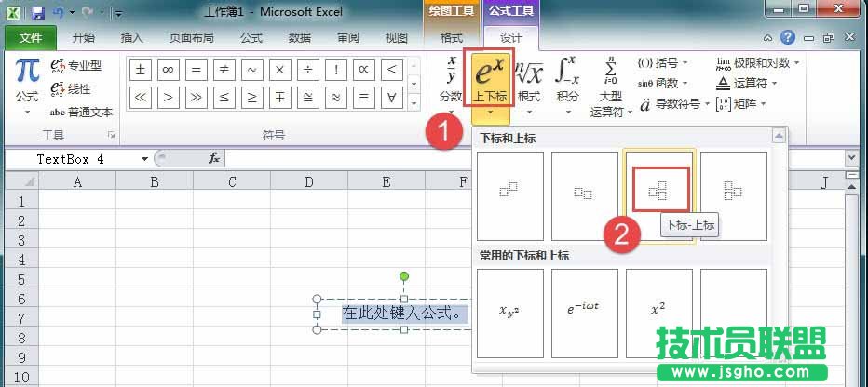Click the Name Box showing TextBox 4

(x=72, y=159)
